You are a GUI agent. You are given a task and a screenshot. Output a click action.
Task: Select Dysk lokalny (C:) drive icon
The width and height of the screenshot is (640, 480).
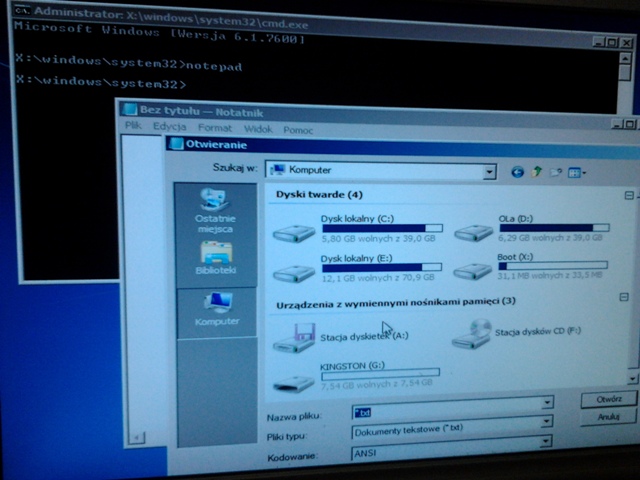click(x=294, y=234)
